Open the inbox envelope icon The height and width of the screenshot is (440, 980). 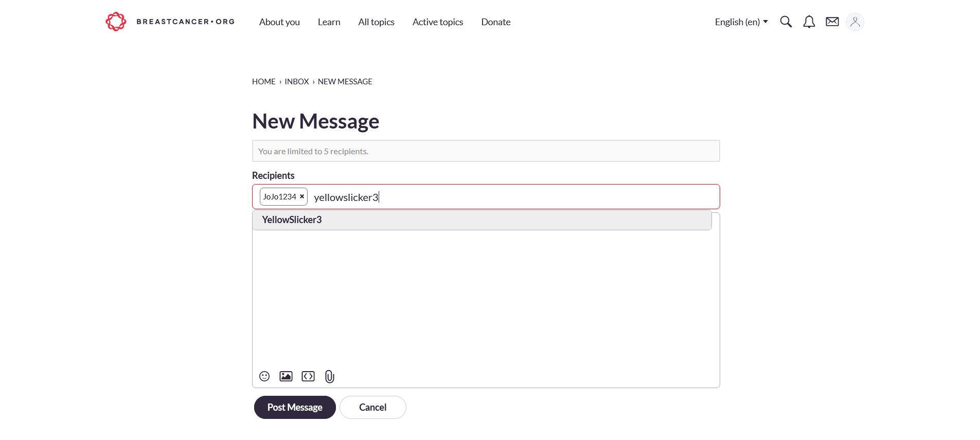pyautogui.click(x=832, y=22)
